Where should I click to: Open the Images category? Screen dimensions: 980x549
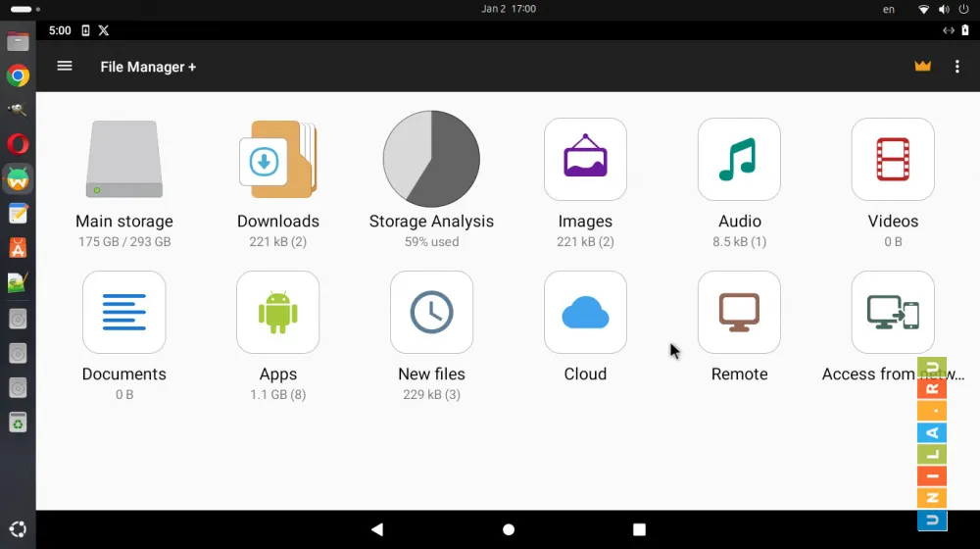pyautogui.click(x=585, y=160)
